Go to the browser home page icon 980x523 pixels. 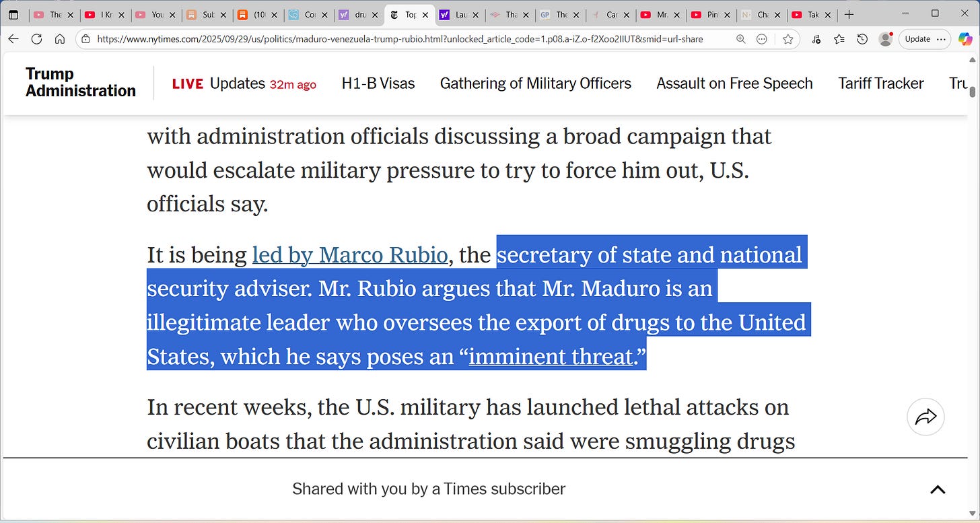pyautogui.click(x=60, y=39)
